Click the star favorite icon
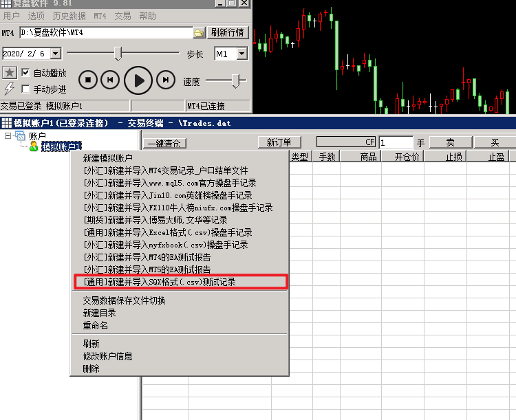This screenshot has height=420, width=516. tap(9, 73)
